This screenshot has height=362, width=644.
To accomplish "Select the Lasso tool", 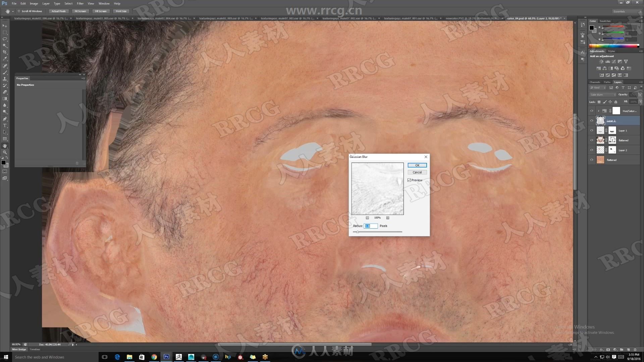I will point(5,39).
